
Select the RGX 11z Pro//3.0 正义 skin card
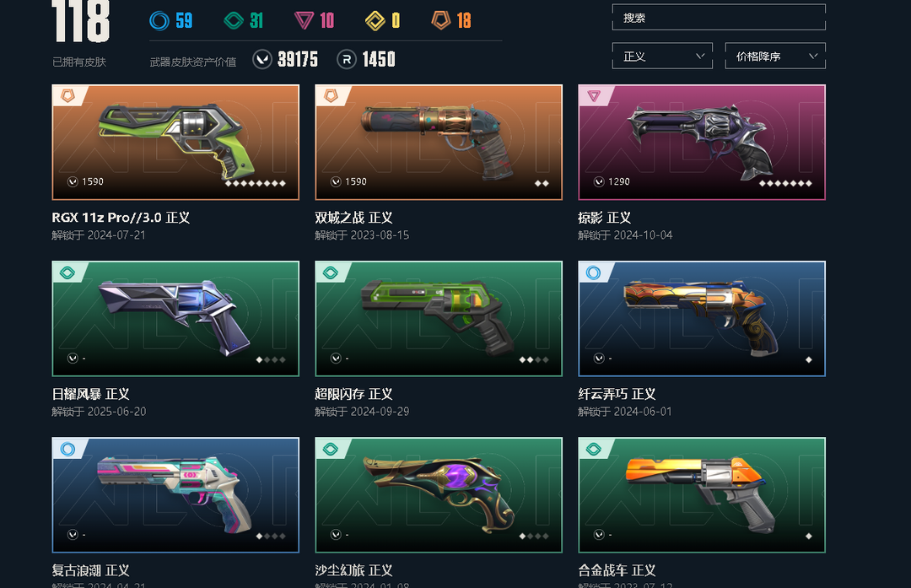[175, 143]
